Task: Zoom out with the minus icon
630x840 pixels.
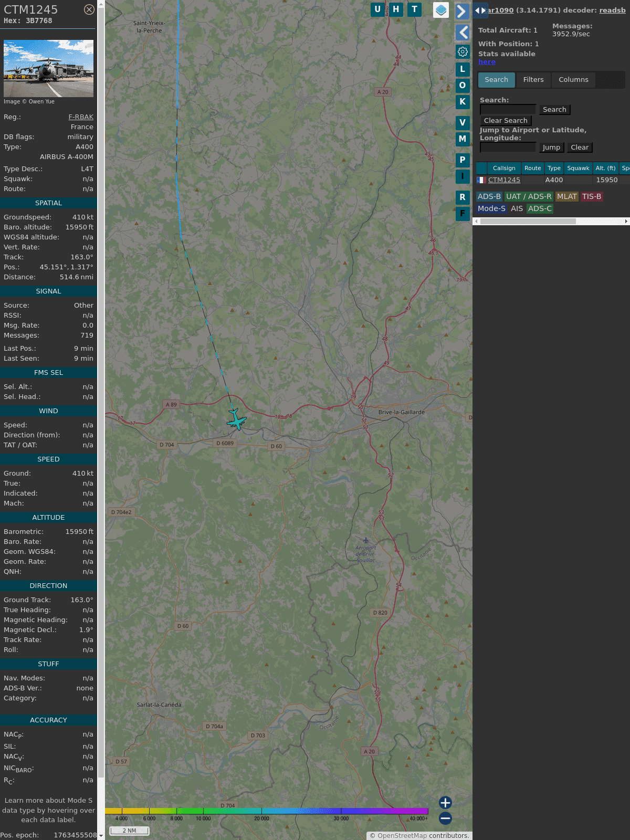Action: tap(445, 818)
